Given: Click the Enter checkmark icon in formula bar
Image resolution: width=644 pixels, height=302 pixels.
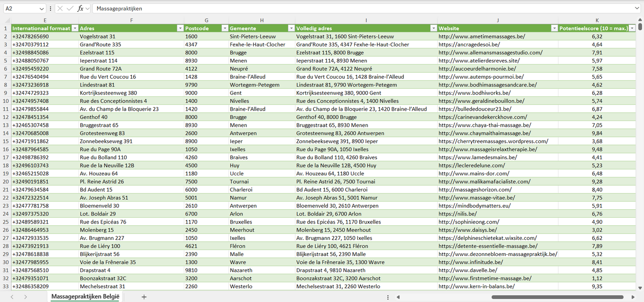Looking at the screenshot, I should (70, 8).
